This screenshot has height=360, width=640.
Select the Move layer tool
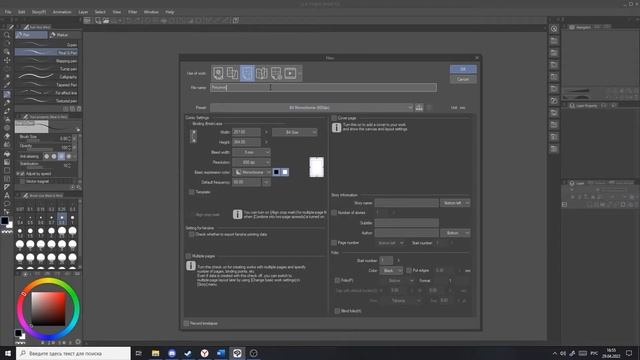pos(7,60)
